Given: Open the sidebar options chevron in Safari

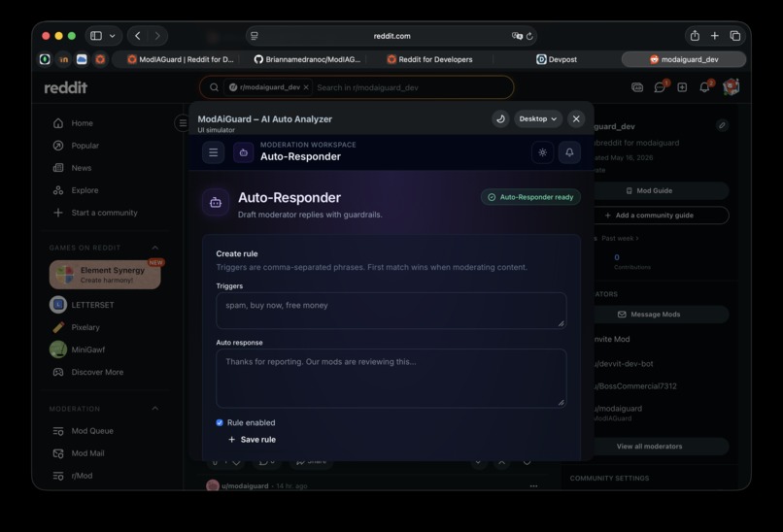Looking at the screenshot, I should 113,36.
